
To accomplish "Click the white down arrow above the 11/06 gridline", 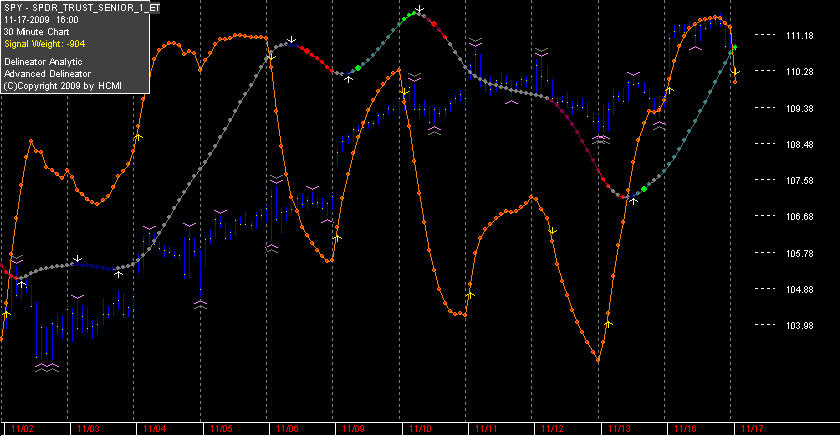I will [x=291, y=40].
